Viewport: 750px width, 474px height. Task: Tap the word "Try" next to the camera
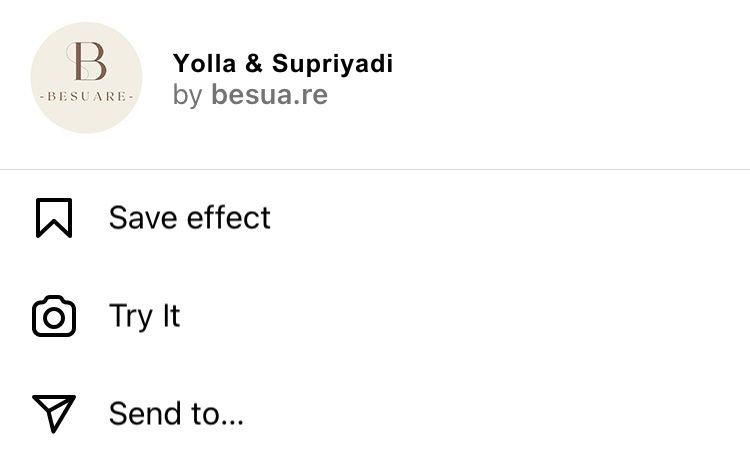tap(131, 316)
